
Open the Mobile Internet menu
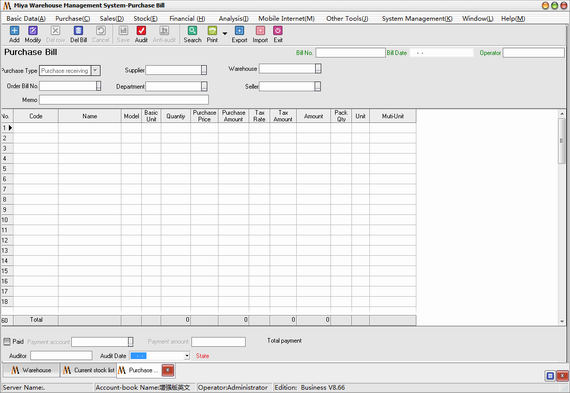pyautogui.click(x=286, y=19)
